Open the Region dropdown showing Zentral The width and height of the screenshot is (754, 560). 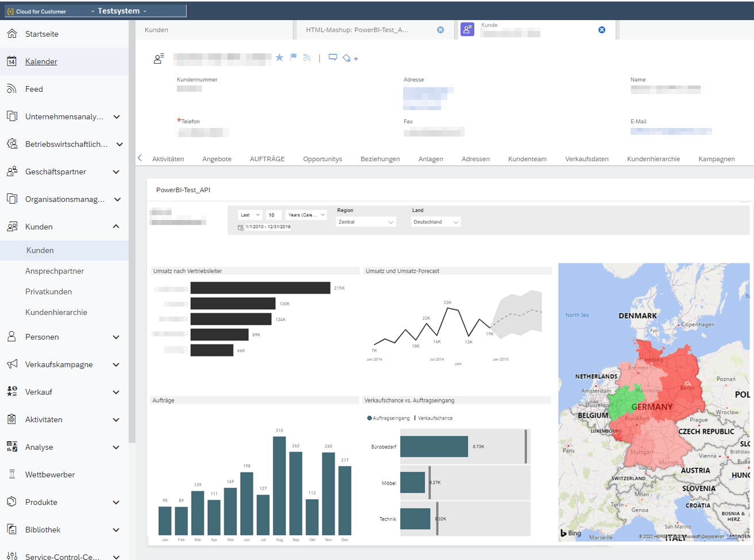pos(366,222)
